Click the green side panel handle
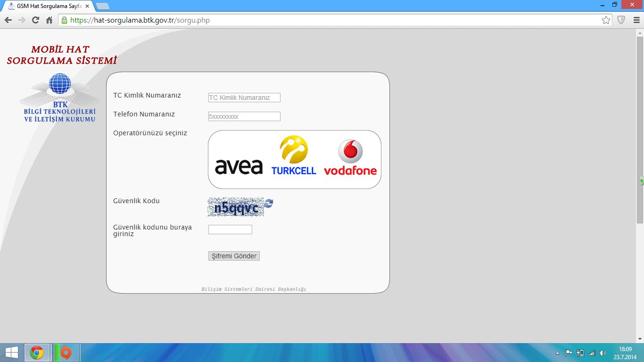The image size is (644, 362). 642,181
